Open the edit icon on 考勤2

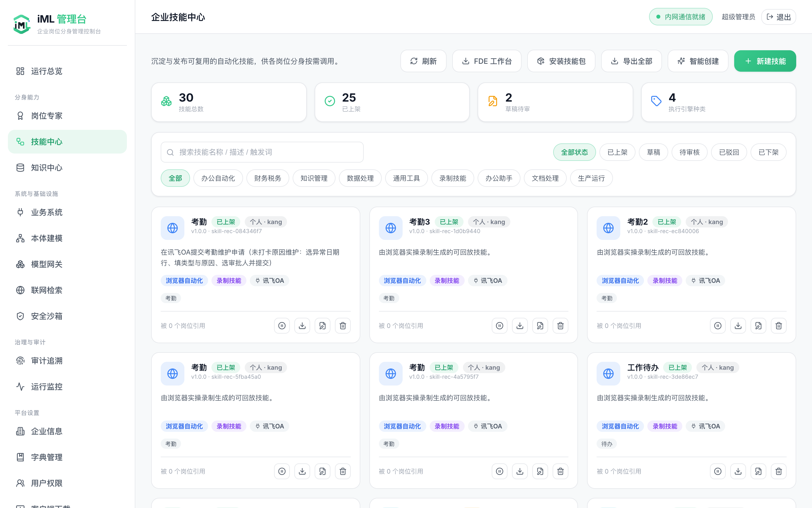click(x=758, y=326)
